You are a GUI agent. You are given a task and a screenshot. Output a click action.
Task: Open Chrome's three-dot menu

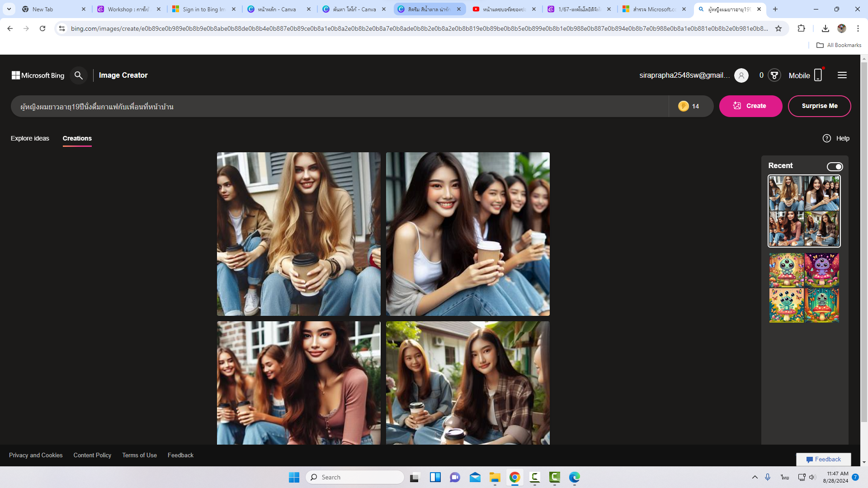(858, 28)
